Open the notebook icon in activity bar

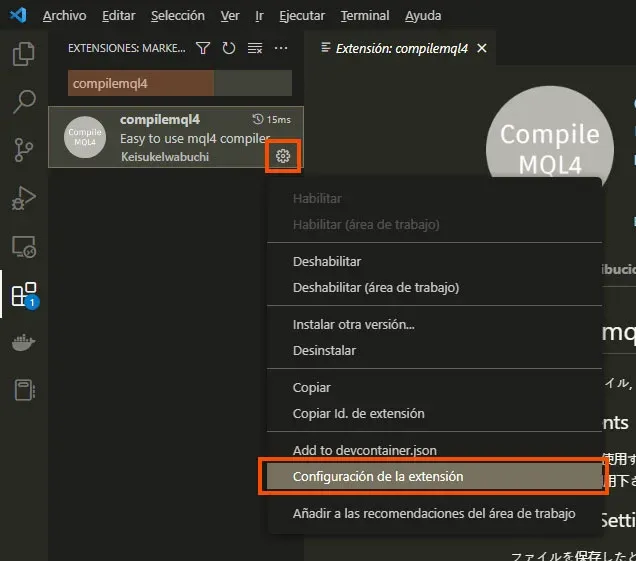[x=24, y=390]
